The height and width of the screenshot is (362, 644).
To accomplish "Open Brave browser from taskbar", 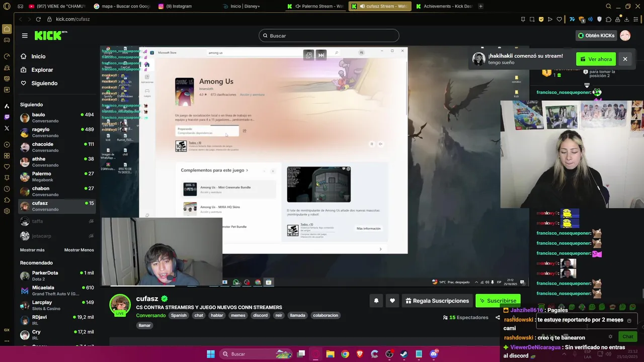I will [x=360, y=354].
